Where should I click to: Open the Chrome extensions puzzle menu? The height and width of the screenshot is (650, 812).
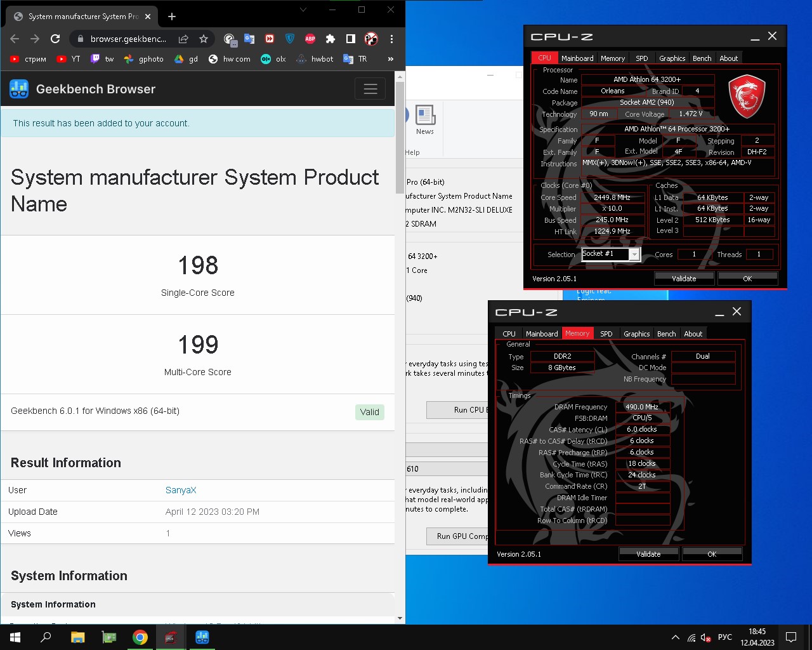point(331,39)
